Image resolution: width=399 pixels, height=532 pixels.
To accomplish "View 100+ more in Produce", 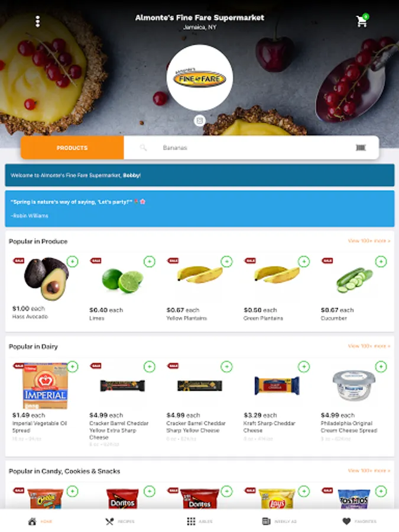I will [x=369, y=241].
